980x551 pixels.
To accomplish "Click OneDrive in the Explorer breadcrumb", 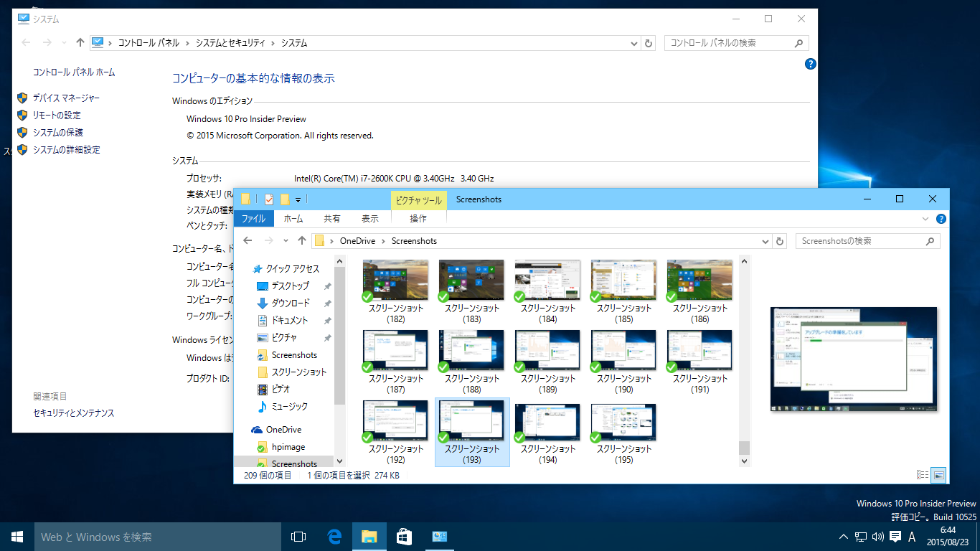I will click(357, 241).
